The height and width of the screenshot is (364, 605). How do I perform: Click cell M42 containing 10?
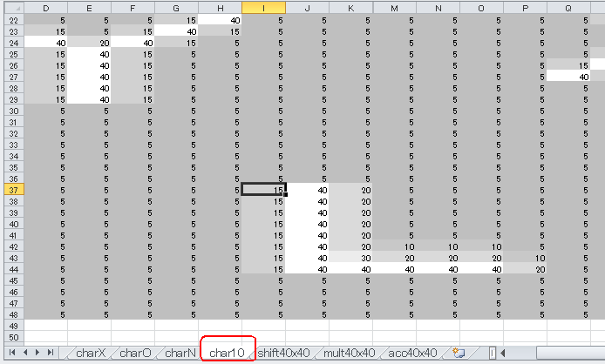(394, 246)
